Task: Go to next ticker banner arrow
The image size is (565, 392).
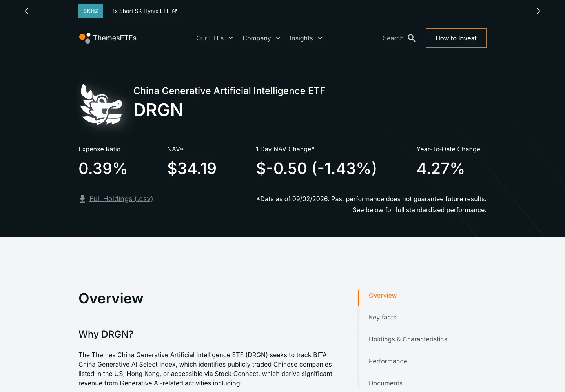Action: (x=538, y=11)
